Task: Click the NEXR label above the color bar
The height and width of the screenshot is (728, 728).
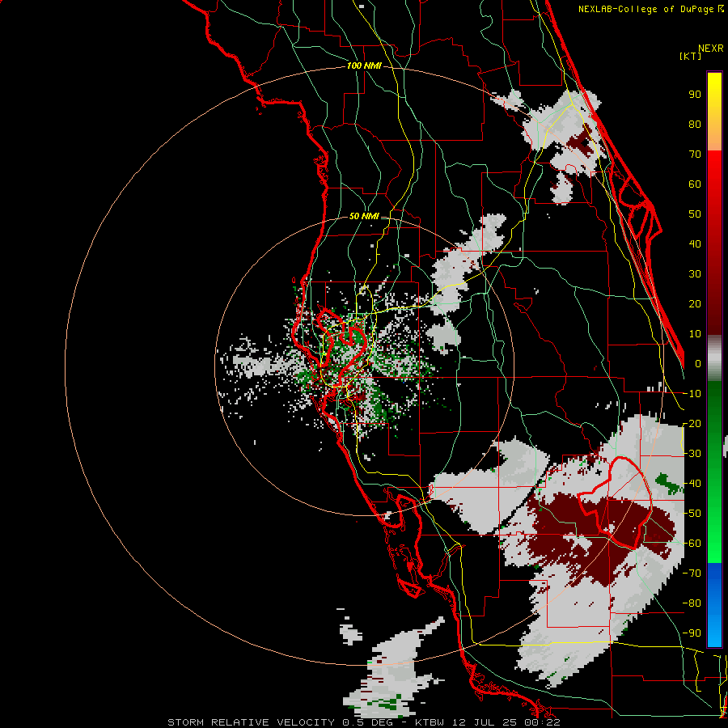Action: [x=711, y=49]
